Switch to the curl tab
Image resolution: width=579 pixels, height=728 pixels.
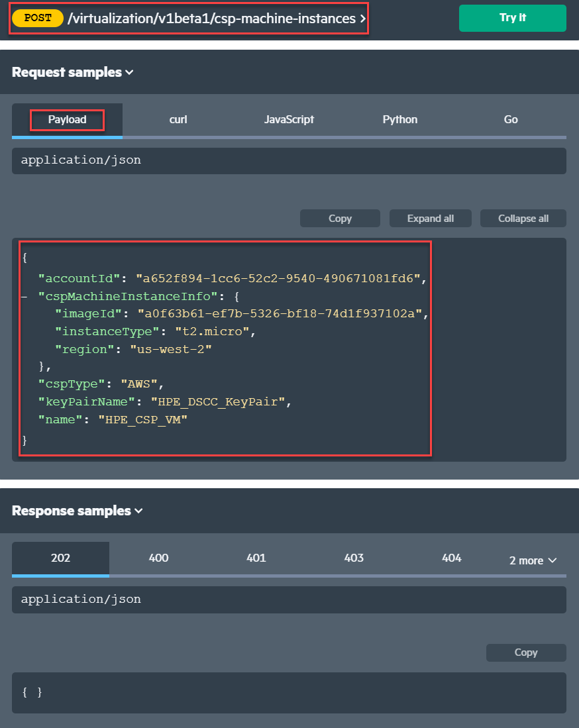tap(178, 120)
